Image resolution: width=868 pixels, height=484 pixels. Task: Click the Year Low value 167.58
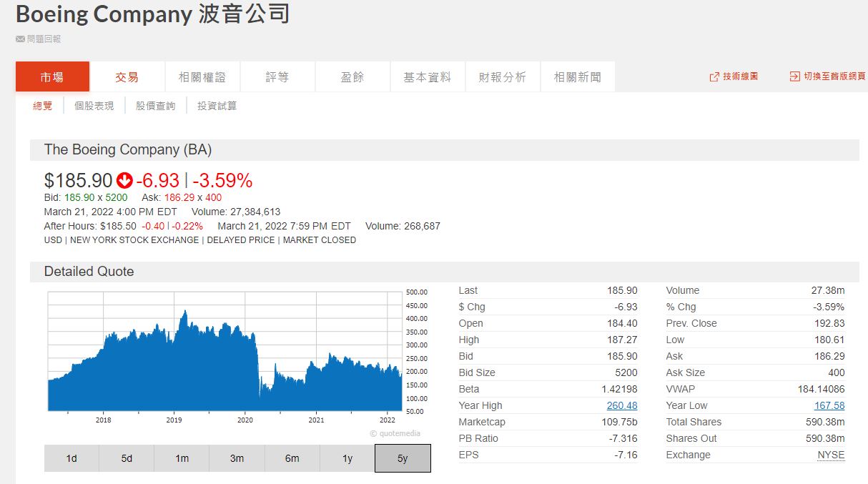click(x=829, y=405)
